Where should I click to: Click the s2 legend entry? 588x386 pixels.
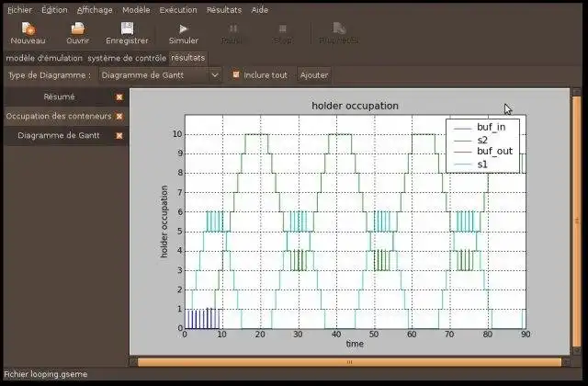471,141
